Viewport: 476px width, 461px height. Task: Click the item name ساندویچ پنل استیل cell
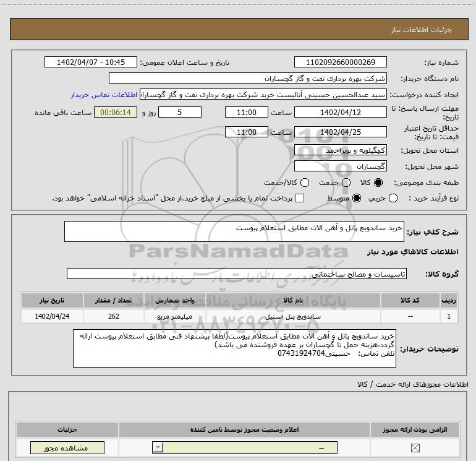(293, 316)
